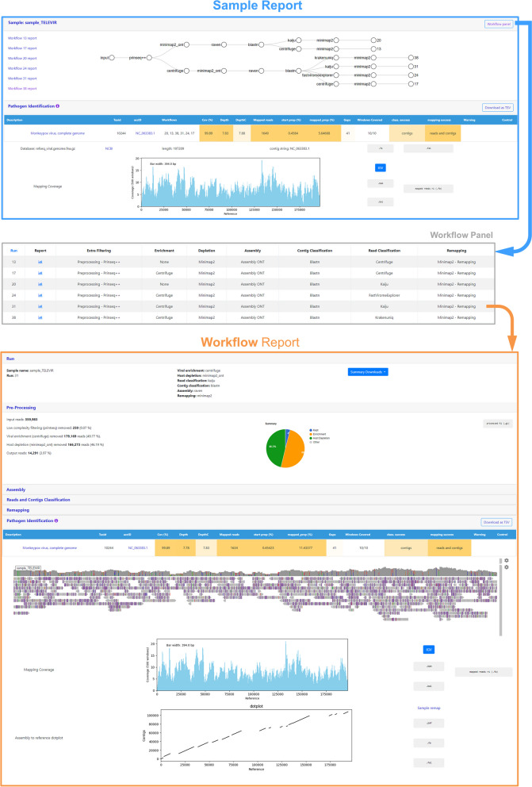Screen dimensions: 532x787
Task: Select the prinseq++ node in workflow tree
Action: point(149,58)
